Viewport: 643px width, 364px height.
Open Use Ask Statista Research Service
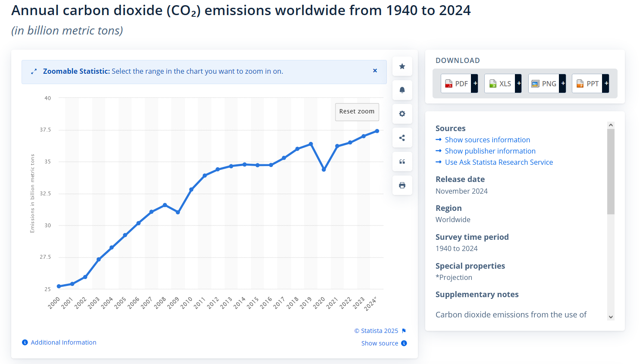[499, 162]
